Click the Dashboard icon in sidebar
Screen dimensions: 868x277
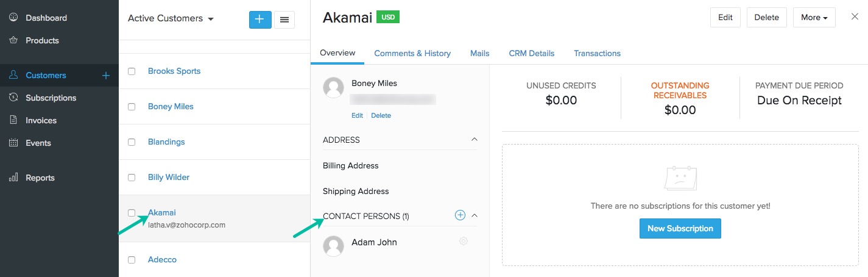(x=13, y=18)
